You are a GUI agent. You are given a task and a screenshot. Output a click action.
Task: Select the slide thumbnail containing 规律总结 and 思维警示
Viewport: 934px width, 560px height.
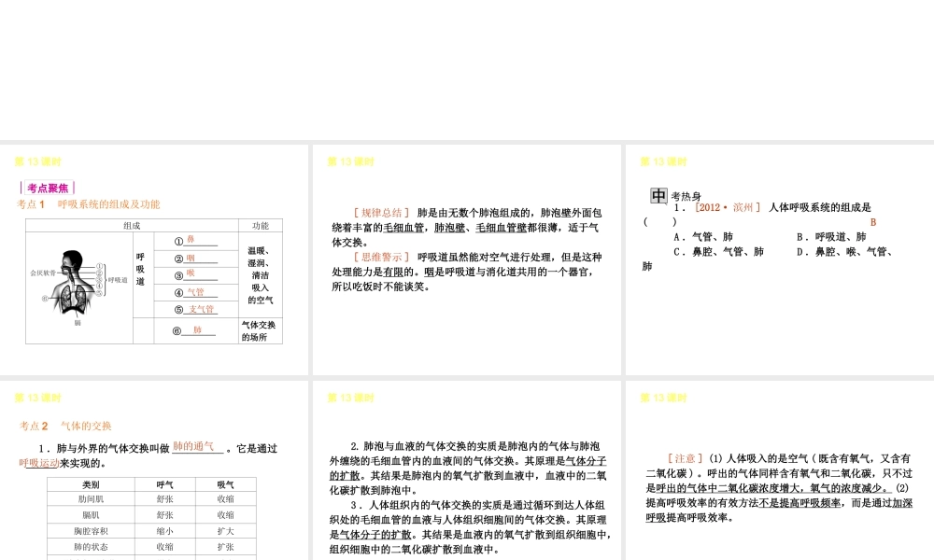click(466, 259)
